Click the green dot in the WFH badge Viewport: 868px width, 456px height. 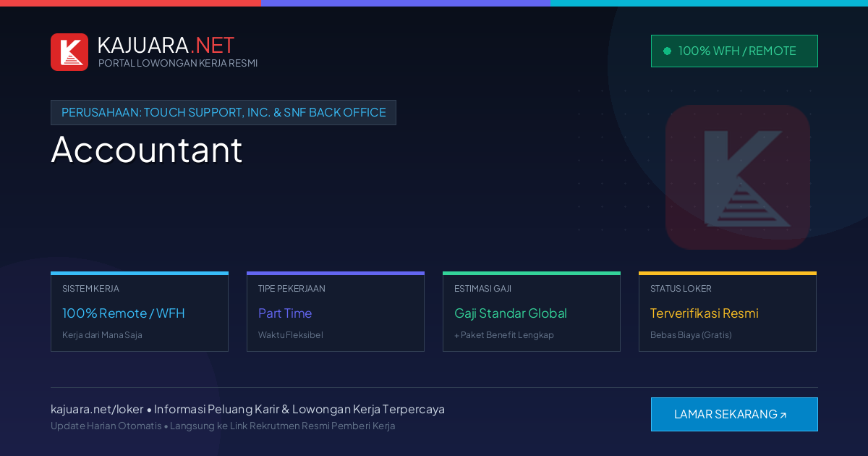[x=667, y=51]
